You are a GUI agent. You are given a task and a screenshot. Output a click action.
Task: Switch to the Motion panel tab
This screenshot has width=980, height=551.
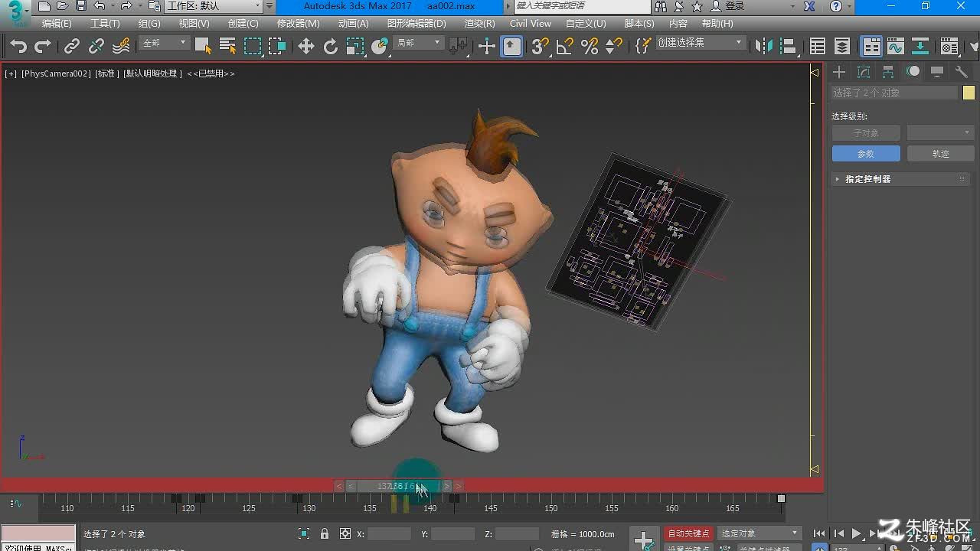click(913, 72)
